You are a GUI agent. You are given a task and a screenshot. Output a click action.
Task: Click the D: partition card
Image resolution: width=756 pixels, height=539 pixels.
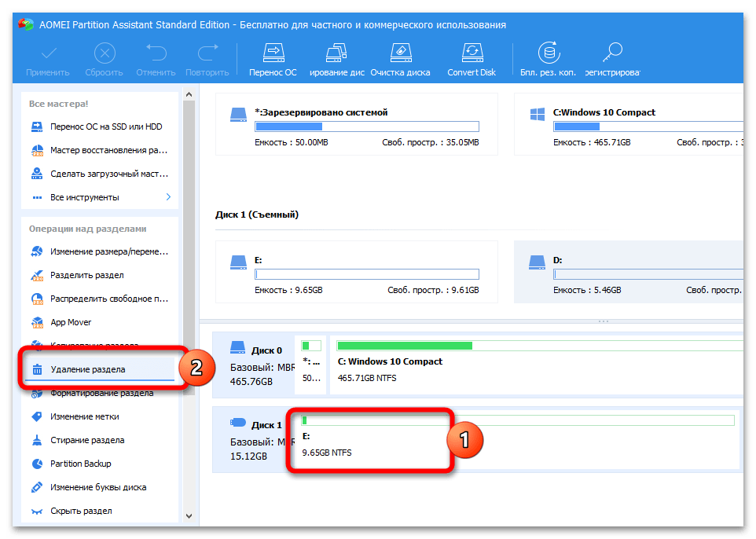point(629,272)
